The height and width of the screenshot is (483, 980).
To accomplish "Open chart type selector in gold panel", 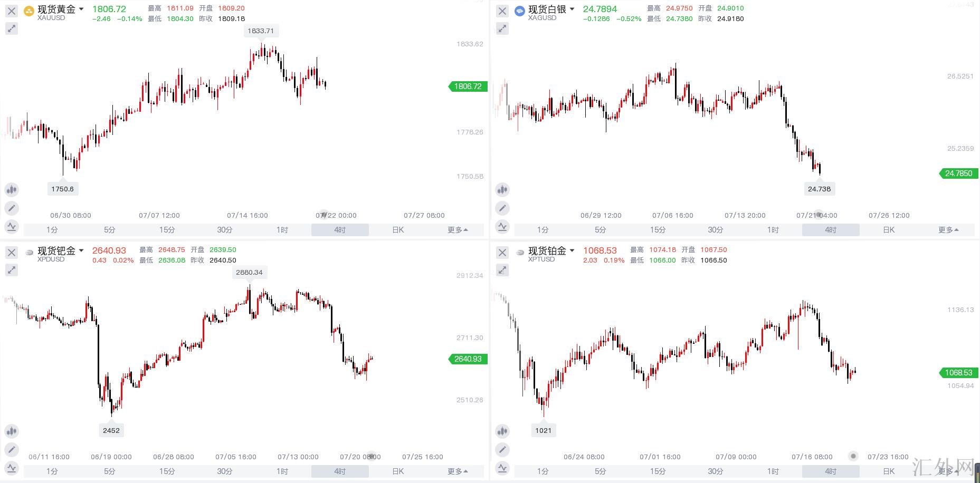I will tap(12, 189).
